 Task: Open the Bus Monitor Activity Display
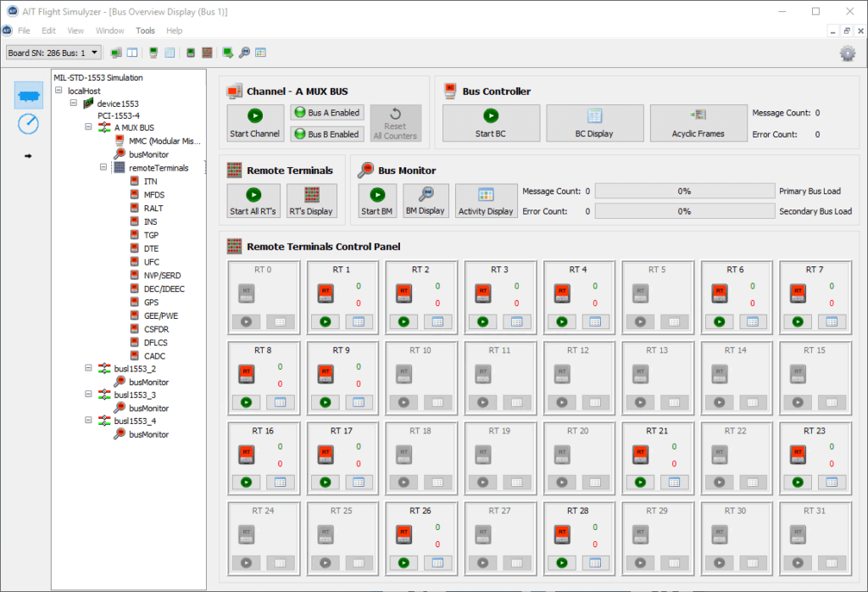486,201
